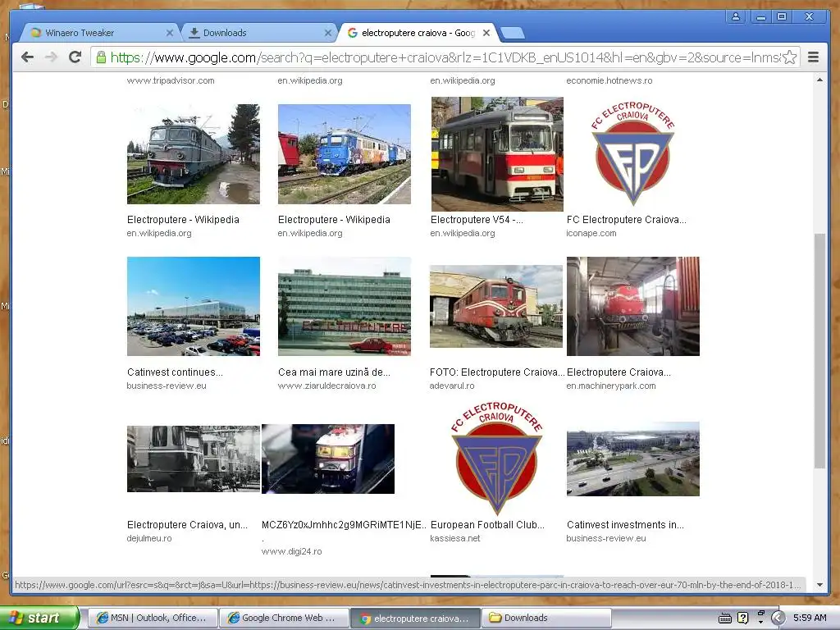Switch to Google Chrome Web taskbar window
The height and width of the screenshot is (630, 840).
point(284,619)
